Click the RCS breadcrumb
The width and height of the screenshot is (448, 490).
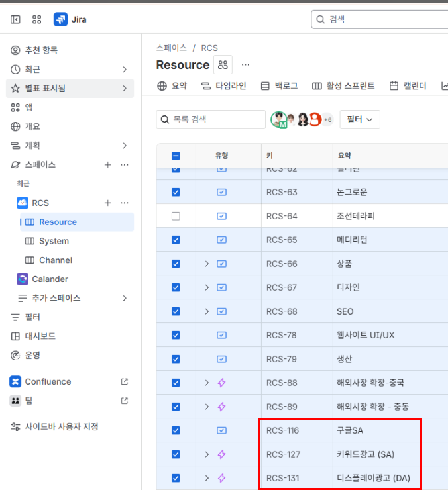[209, 48]
